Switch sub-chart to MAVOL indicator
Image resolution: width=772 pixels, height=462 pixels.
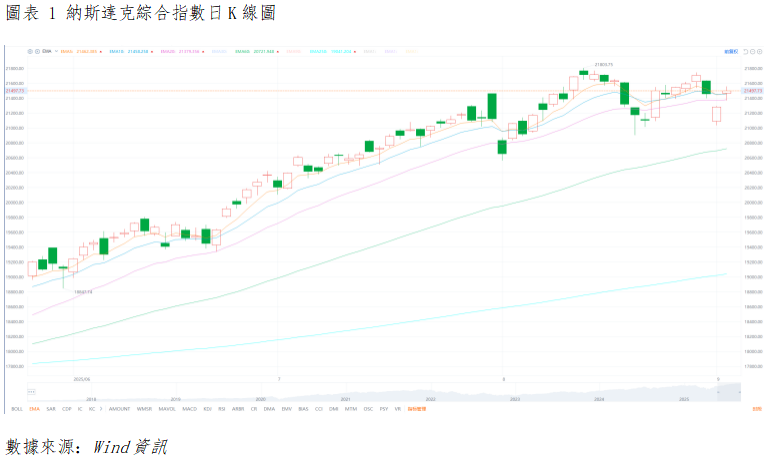(167, 409)
